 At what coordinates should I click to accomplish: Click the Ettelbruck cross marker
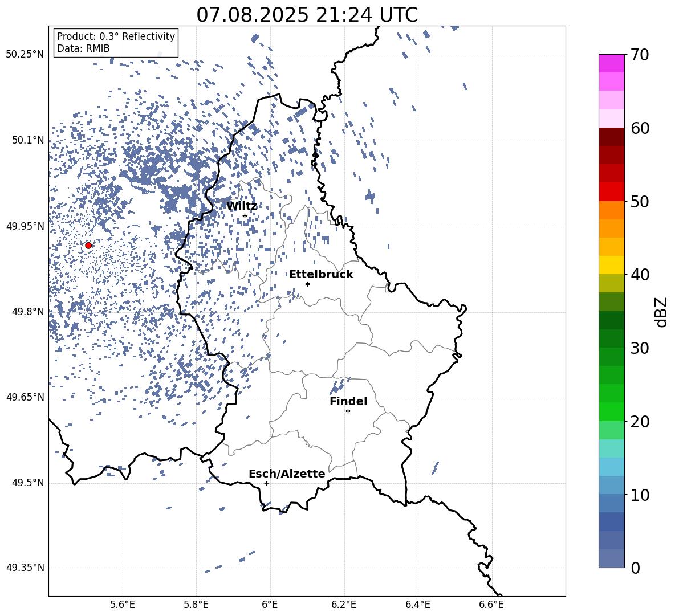pyautogui.click(x=307, y=284)
